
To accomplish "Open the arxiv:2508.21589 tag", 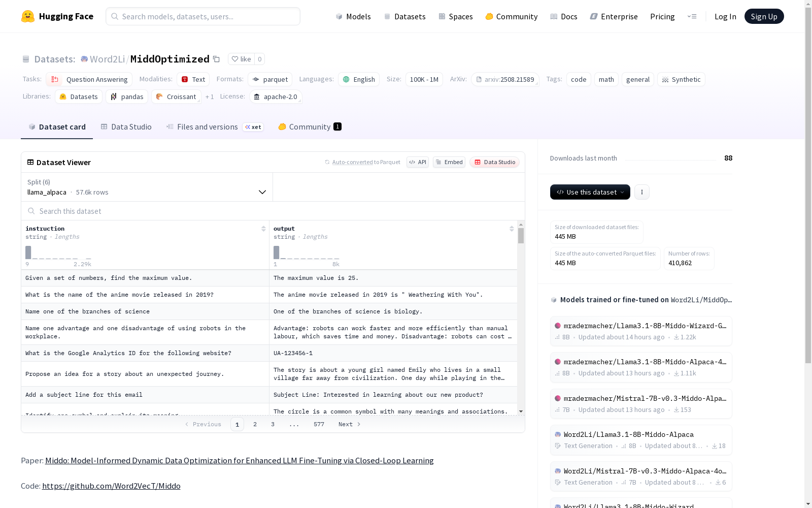I will [x=505, y=79].
